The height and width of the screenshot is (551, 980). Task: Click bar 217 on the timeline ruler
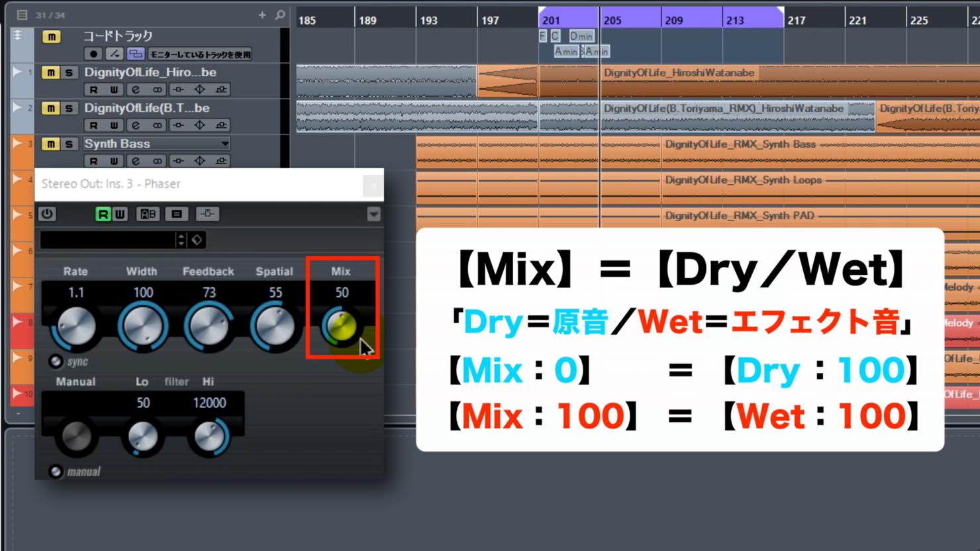click(x=797, y=21)
